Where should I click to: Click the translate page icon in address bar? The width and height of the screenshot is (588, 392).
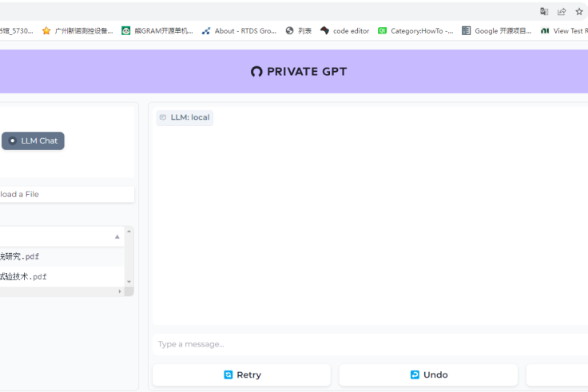tap(544, 12)
